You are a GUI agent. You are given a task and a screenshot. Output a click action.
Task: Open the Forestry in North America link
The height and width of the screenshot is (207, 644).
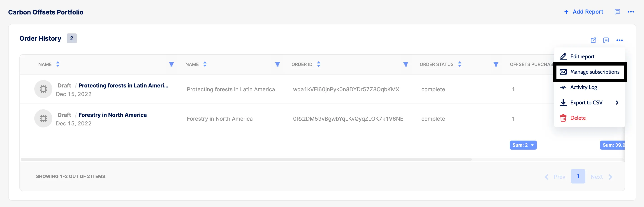coord(113,115)
